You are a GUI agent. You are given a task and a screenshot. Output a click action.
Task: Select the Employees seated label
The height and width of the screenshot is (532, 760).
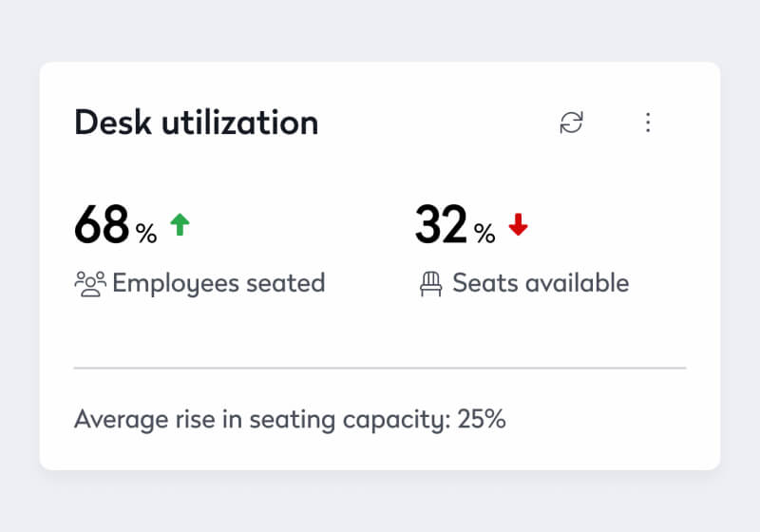218,283
